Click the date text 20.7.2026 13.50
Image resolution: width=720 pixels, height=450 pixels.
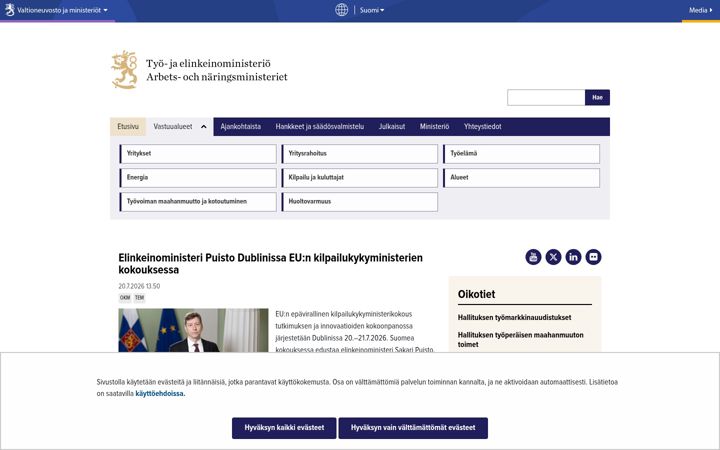pyautogui.click(x=139, y=286)
